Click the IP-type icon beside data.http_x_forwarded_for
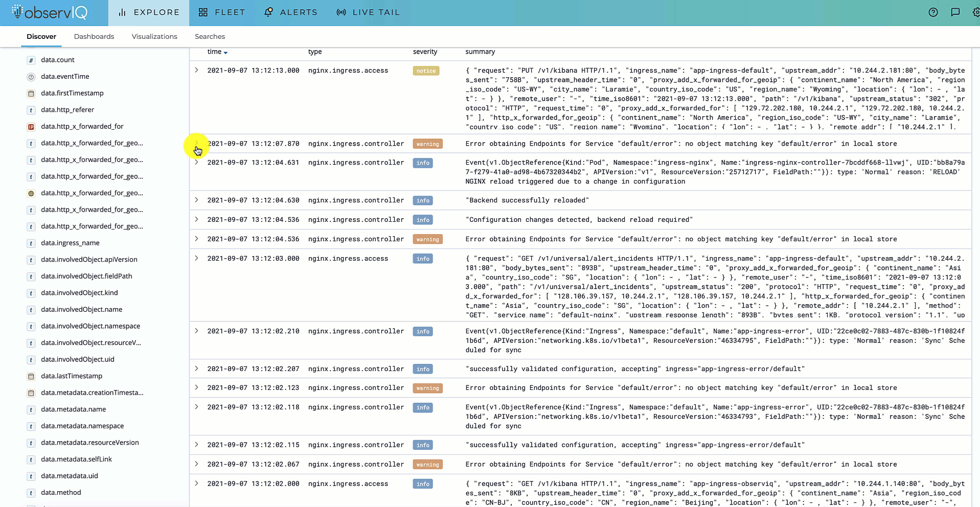980x507 pixels. tap(31, 127)
